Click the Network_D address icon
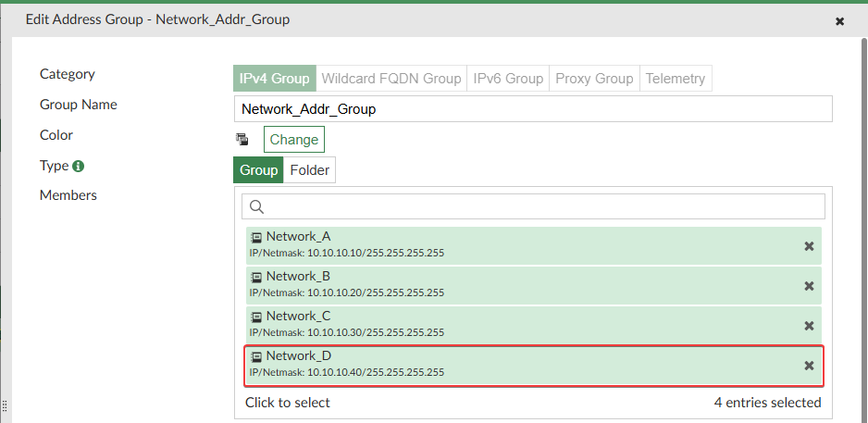The height and width of the screenshot is (423, 868). (255, 357)
